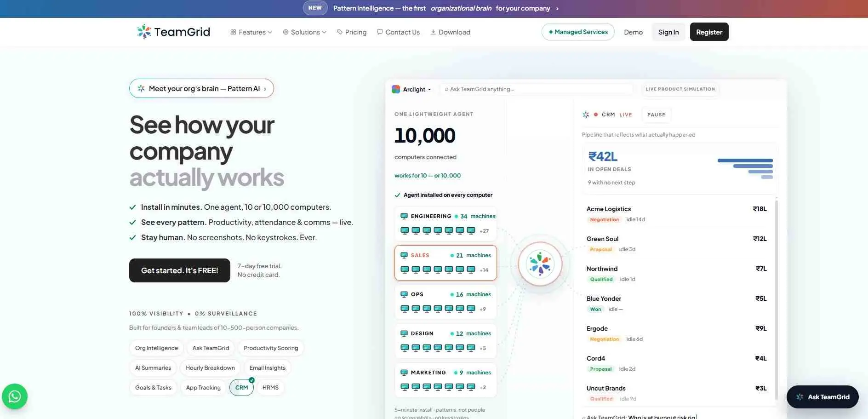Screen dimensions: 868x419
Task: Pause the live CRM simulation
Action: click(656, 115)
